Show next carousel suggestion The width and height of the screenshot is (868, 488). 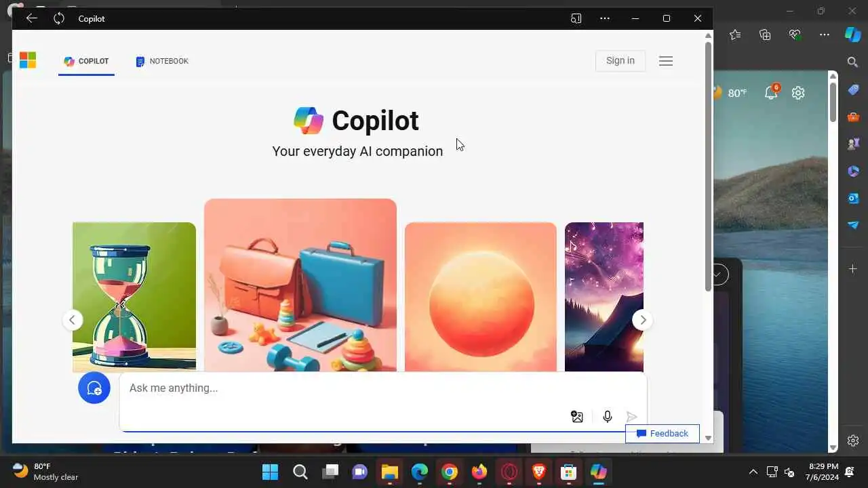(x=642, y=320)
